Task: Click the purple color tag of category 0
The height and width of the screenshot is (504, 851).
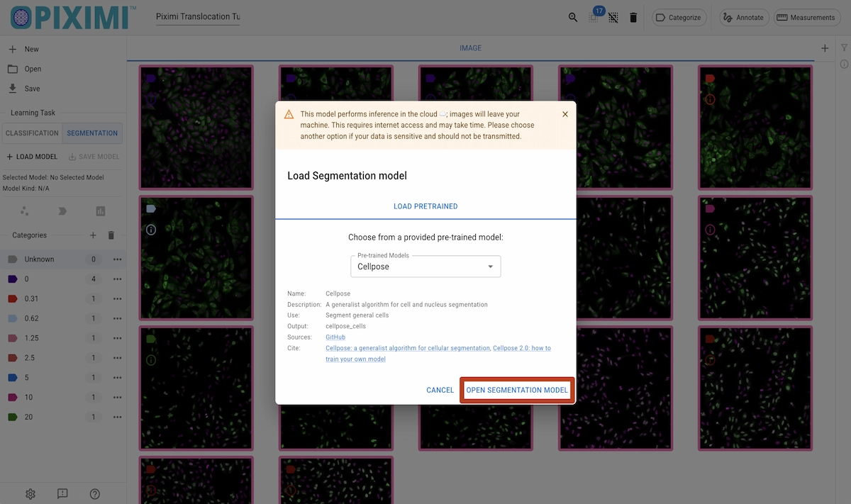Action: (12, 279)
